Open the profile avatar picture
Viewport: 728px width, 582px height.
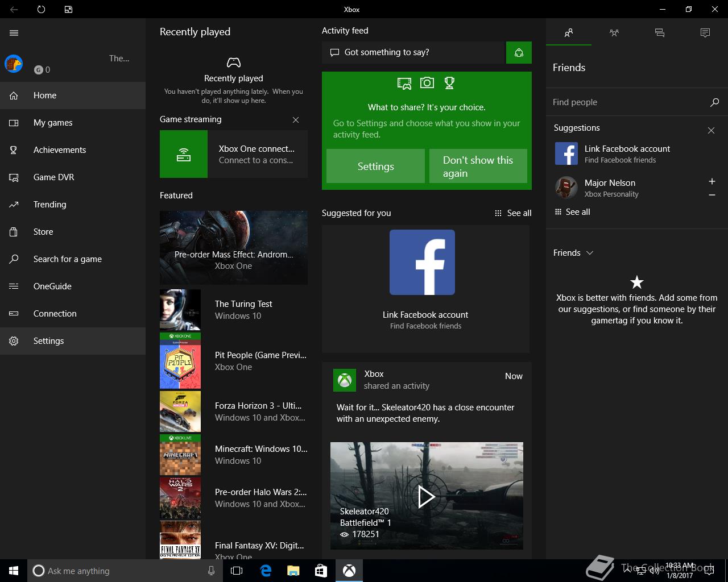14,64
